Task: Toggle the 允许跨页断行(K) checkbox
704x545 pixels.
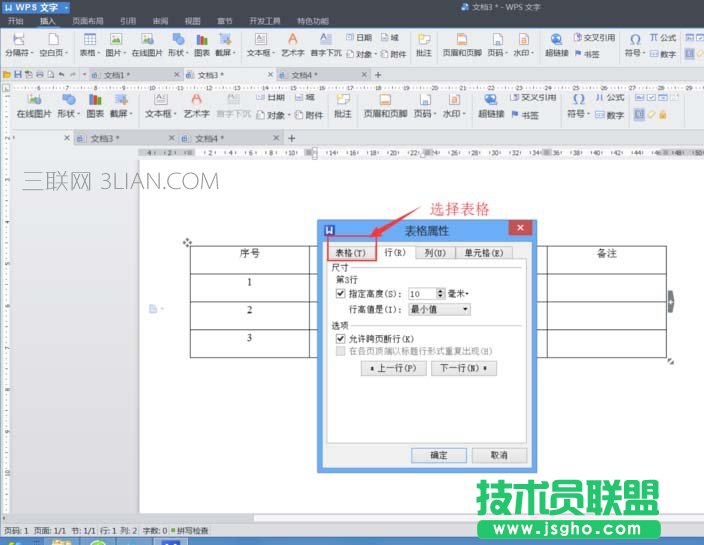Action: tap(340, 338)
